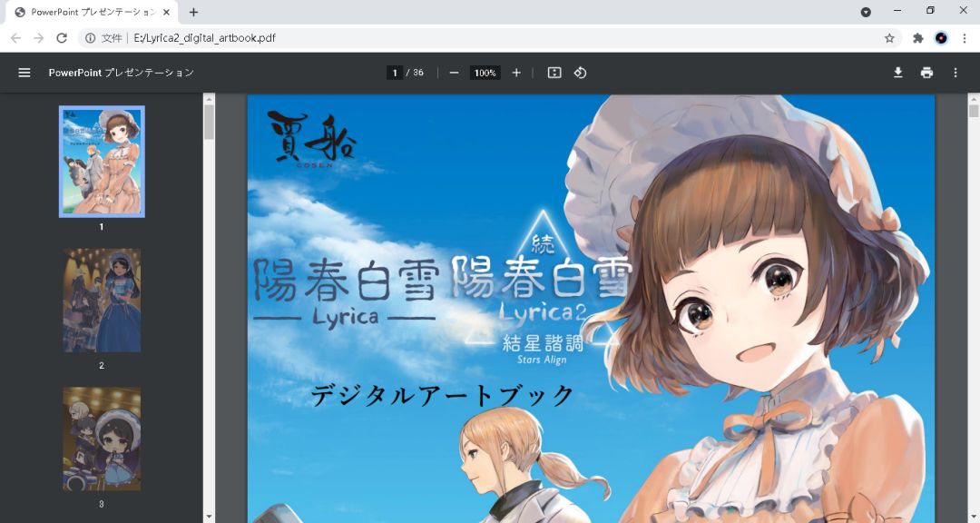980x523 pixels.
Task: Reload the current page
Action: click(x=62, y=38)
